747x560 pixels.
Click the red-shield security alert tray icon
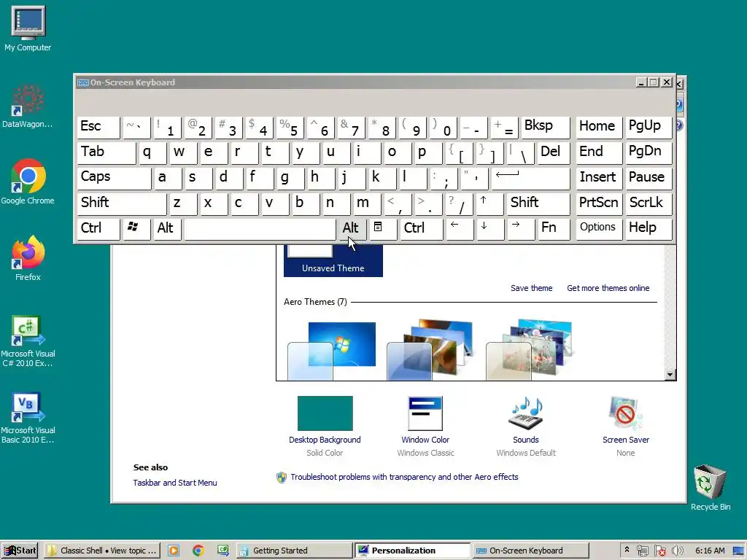(x=659, y=551)
